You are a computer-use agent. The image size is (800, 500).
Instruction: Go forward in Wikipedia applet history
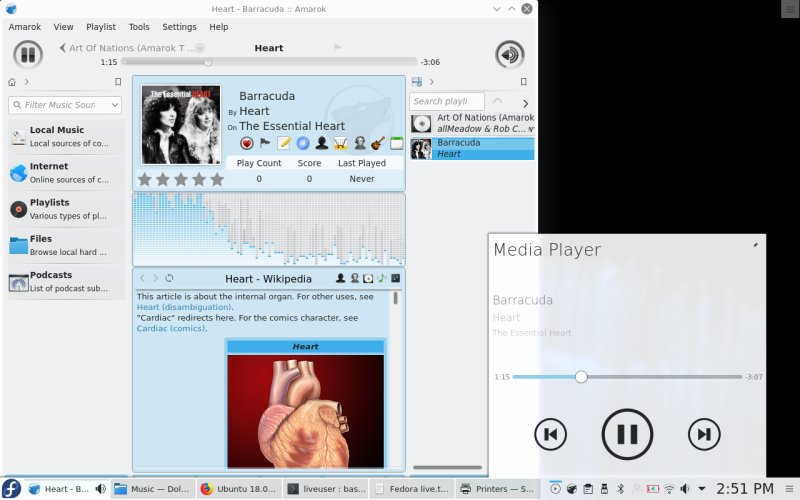click(x=156, y=278)
